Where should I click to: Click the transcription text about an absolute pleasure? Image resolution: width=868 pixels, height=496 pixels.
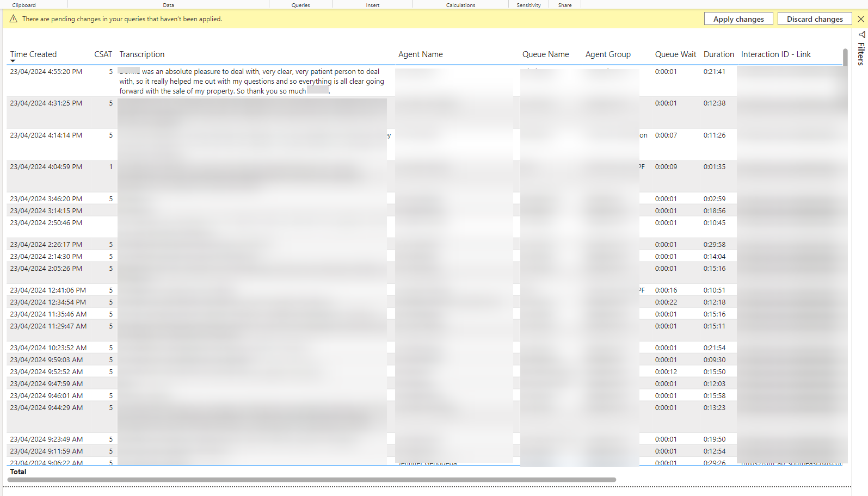click(252, 82)
